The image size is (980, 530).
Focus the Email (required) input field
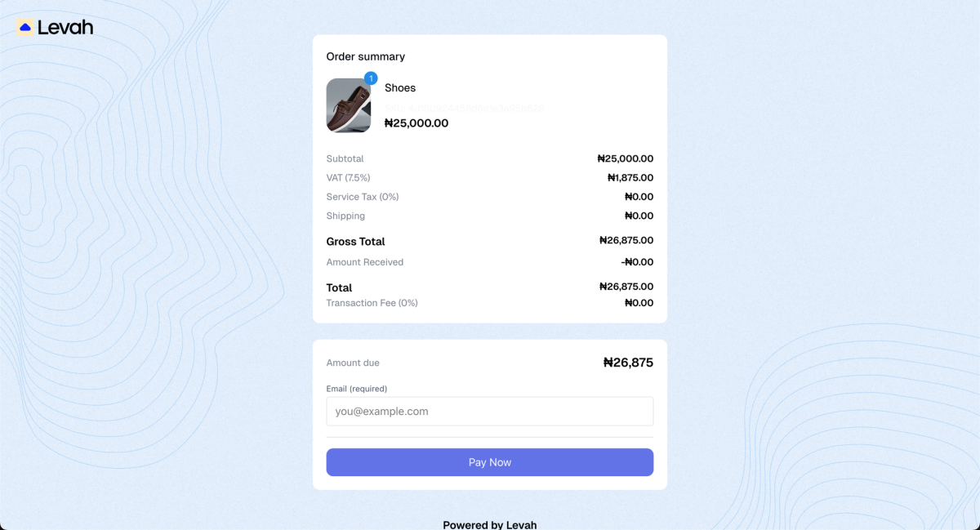490,412
